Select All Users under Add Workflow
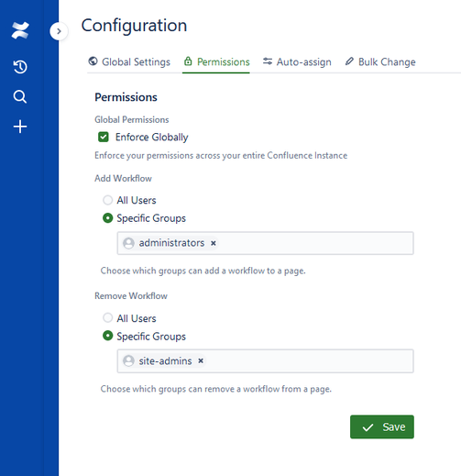461x476 pixels. pyautogui.click(x=107, y=200)
